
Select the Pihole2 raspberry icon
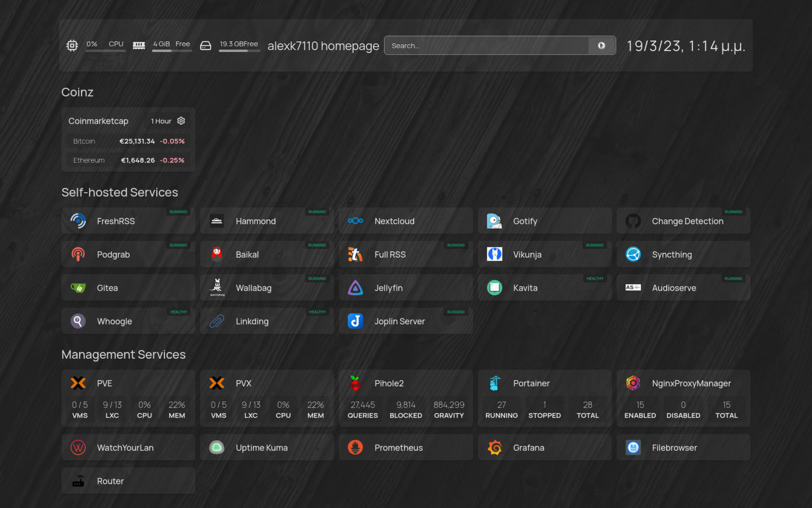click(356, 382)
